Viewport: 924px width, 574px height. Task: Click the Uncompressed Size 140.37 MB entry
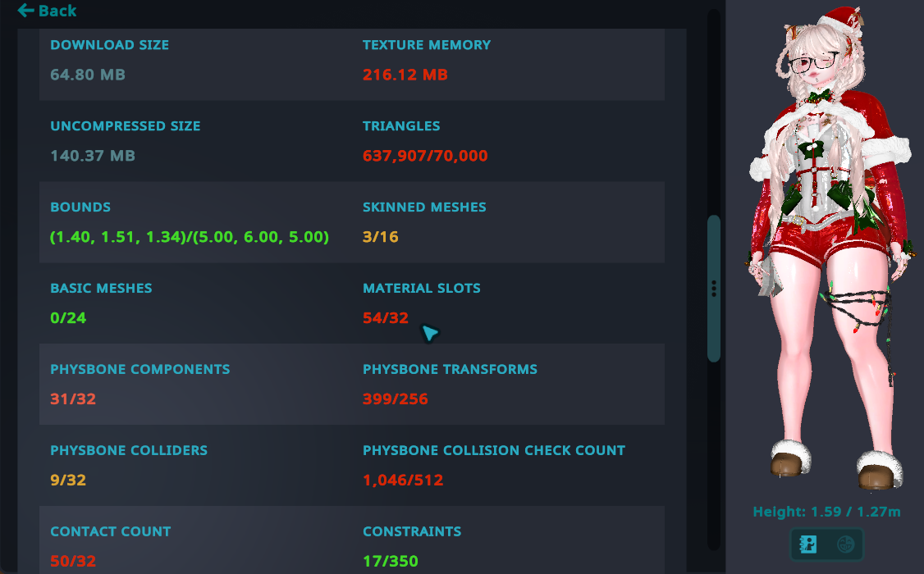pos(93,156)
